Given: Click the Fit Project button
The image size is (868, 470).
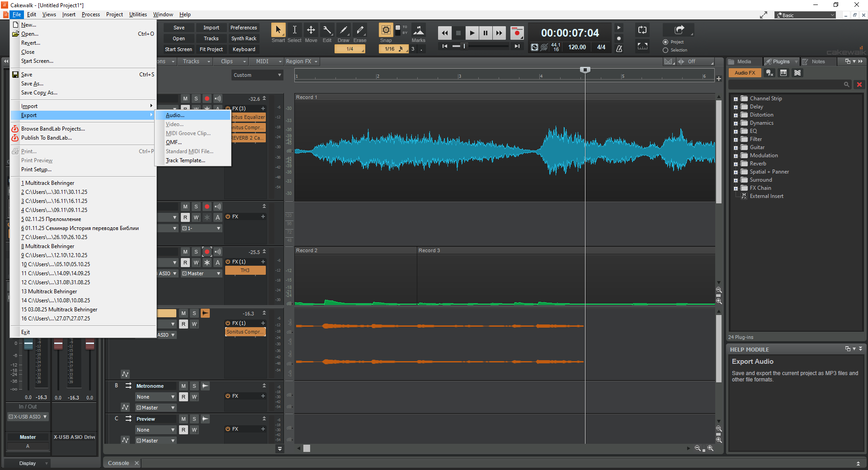Looking at the screenshot, I should pyautogui.click(x=211, y=49).
